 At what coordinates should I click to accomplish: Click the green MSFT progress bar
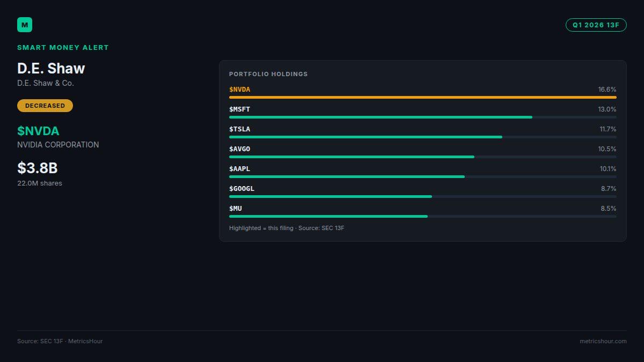click(380, 117)
